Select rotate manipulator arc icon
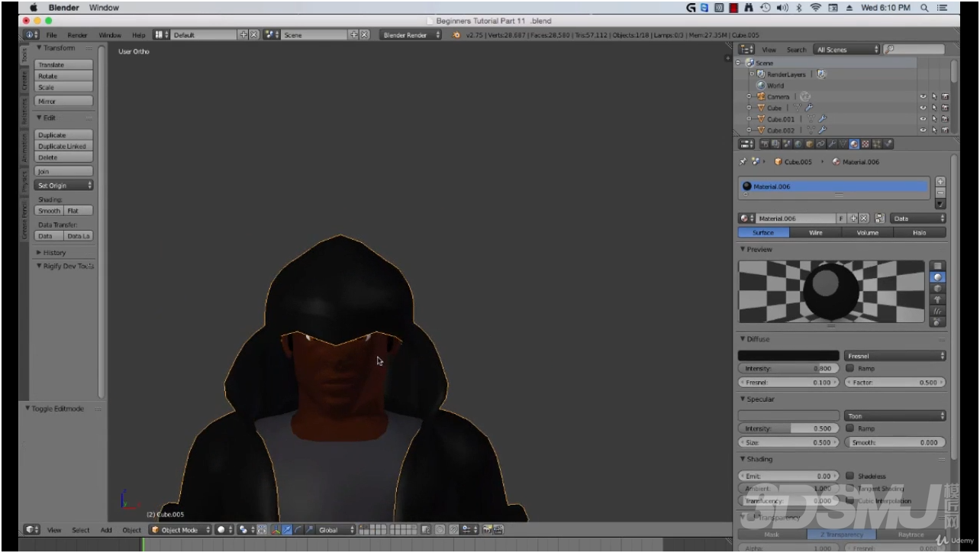The width and height of the screenshot is (980, 553). click(298, 529)
